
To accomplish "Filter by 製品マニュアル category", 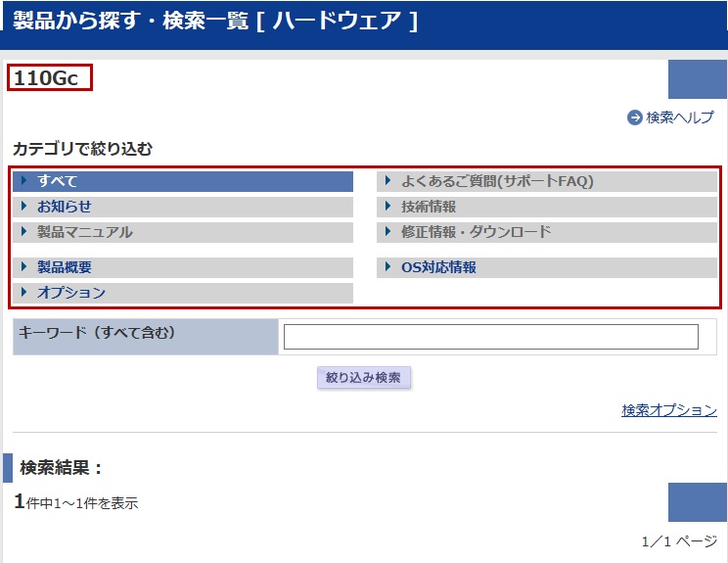I will [183, 232].
